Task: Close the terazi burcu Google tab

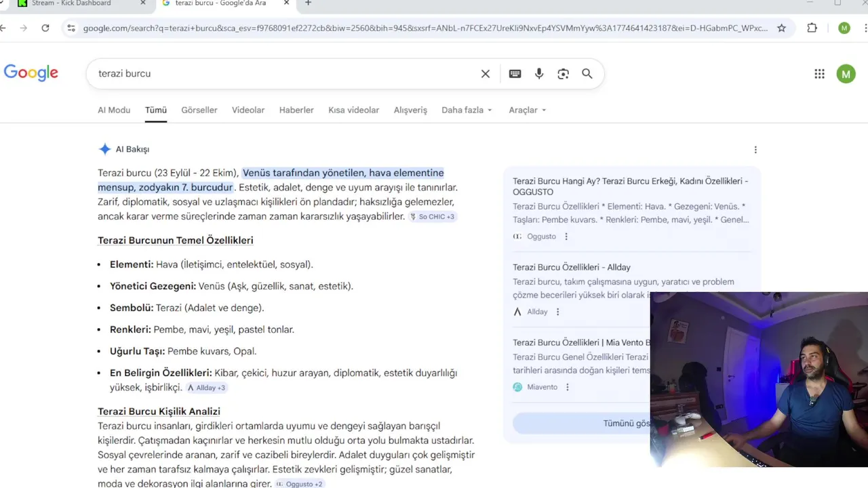Action: (x=286, y=3)
